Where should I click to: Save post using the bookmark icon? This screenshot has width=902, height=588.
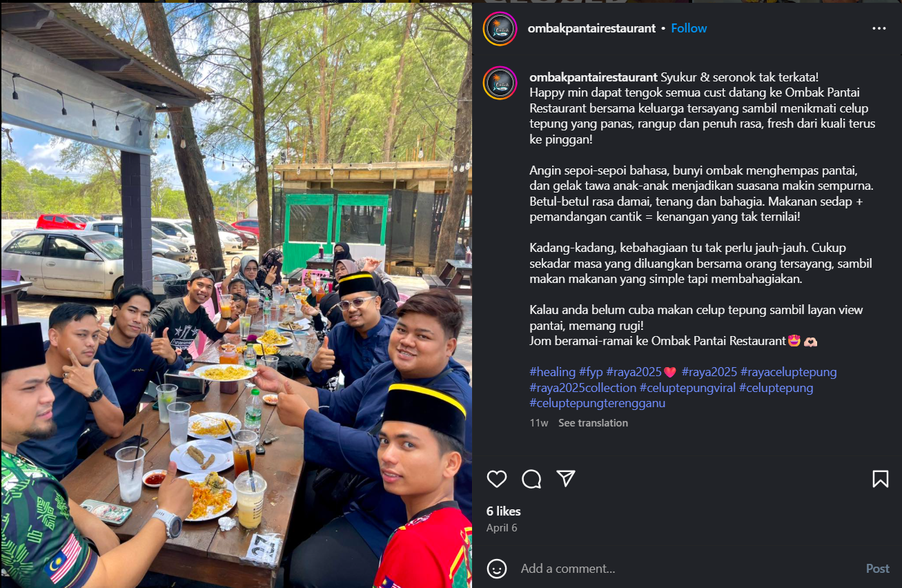click(881, 479)
